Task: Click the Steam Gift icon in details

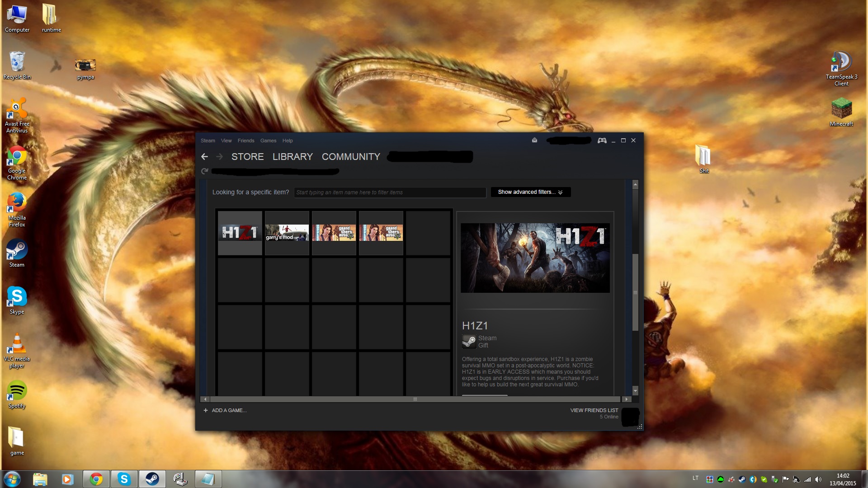Action: pos(469,342)
